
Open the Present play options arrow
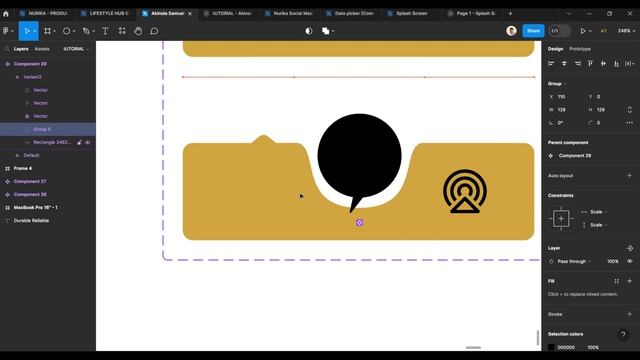(x=590, y=31)
